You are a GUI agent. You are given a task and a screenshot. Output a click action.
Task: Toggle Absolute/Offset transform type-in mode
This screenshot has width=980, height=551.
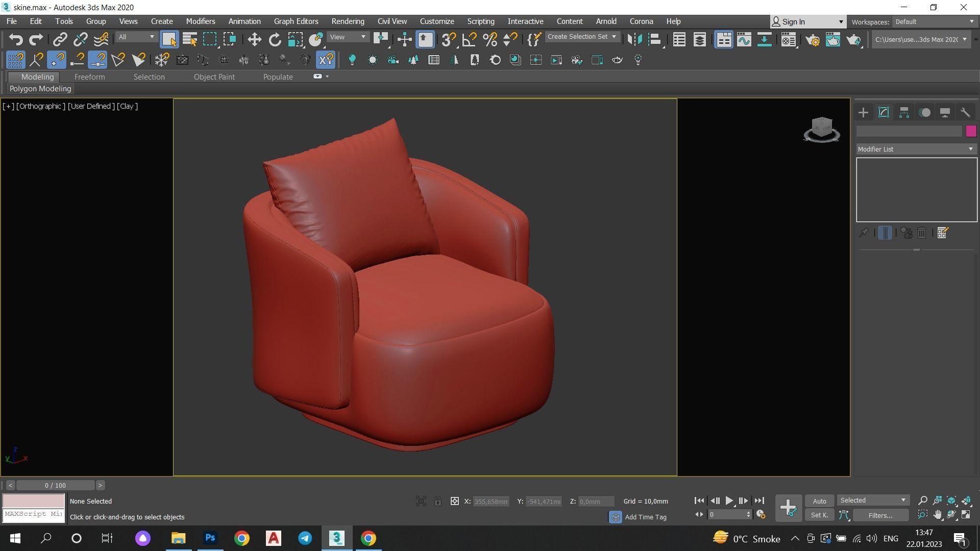(x=454, y=501)
